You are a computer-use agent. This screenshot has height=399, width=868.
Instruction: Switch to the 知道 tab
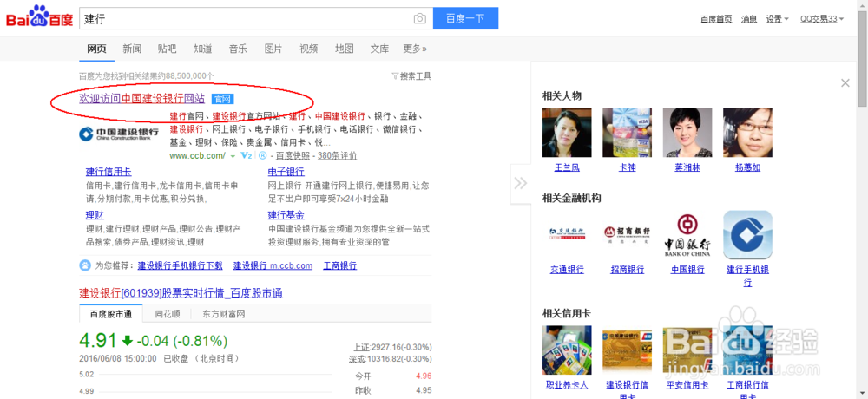202,49
